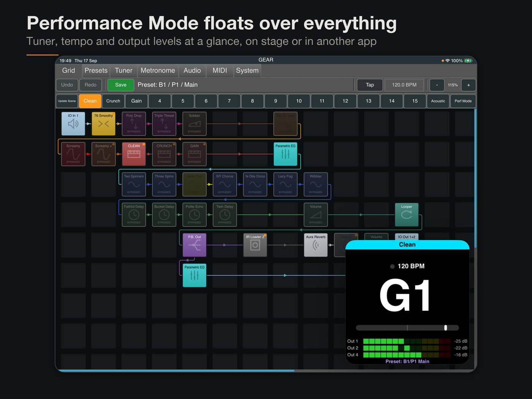The image size is (532, 399).
Task: Increase zoom with the plus button
Action: (469, 85)
